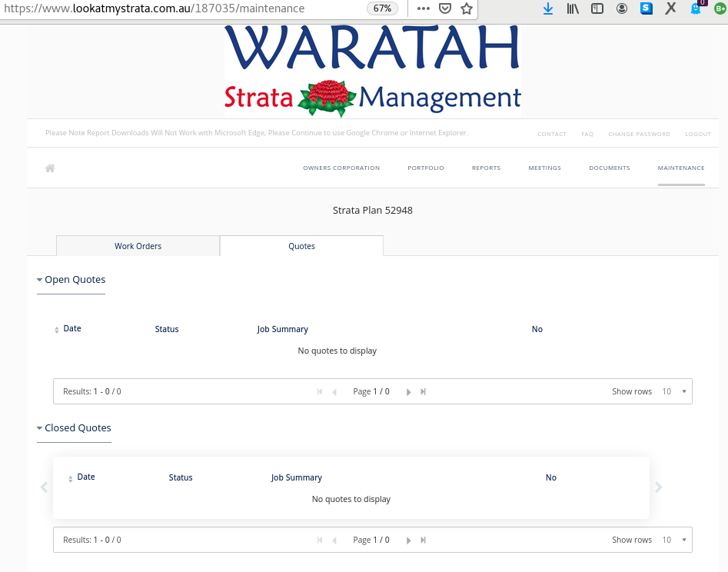Open the browser library icon
Image resolution: width=728 pixels, height=572 pixels.
573,8
